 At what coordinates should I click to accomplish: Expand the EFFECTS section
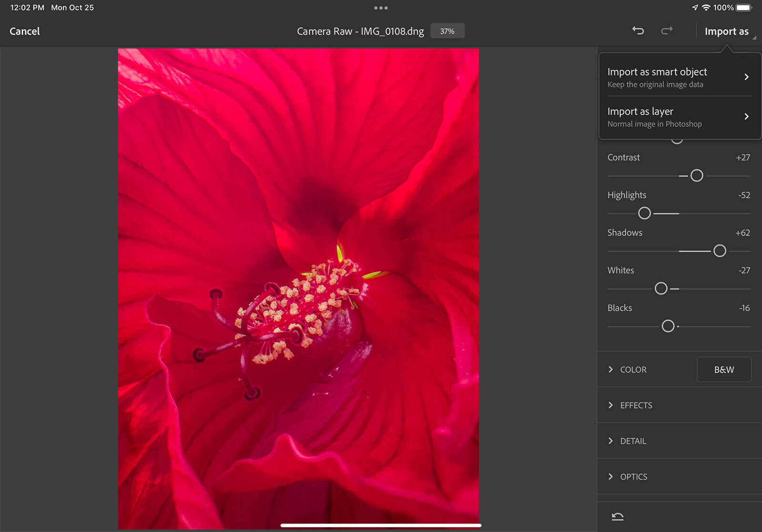[x=636, y=405]
